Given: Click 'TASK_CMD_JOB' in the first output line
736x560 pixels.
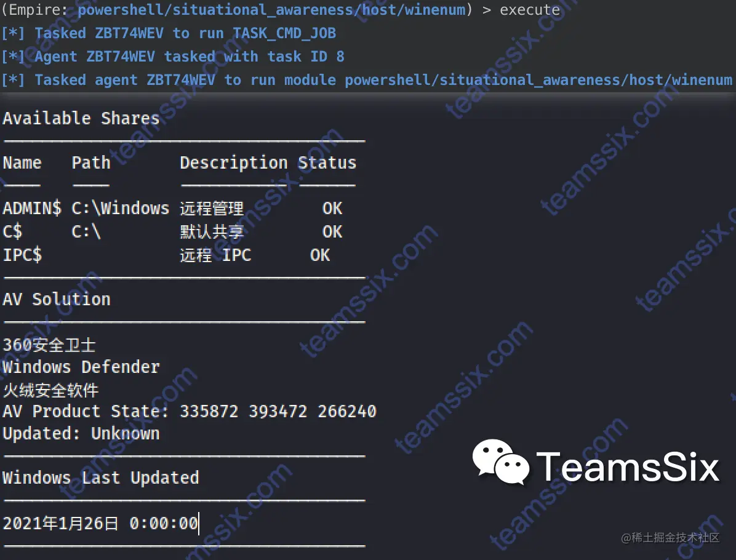Looking at the screenshot, I should coord(284,33).
